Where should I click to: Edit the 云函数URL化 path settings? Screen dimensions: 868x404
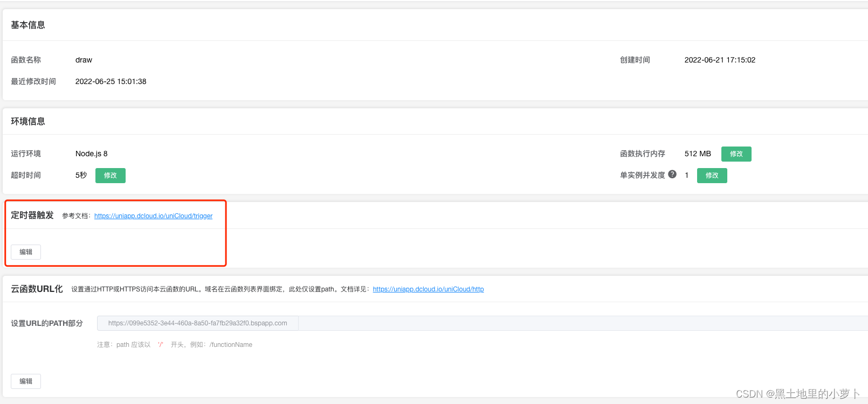(x=26, y=381)
